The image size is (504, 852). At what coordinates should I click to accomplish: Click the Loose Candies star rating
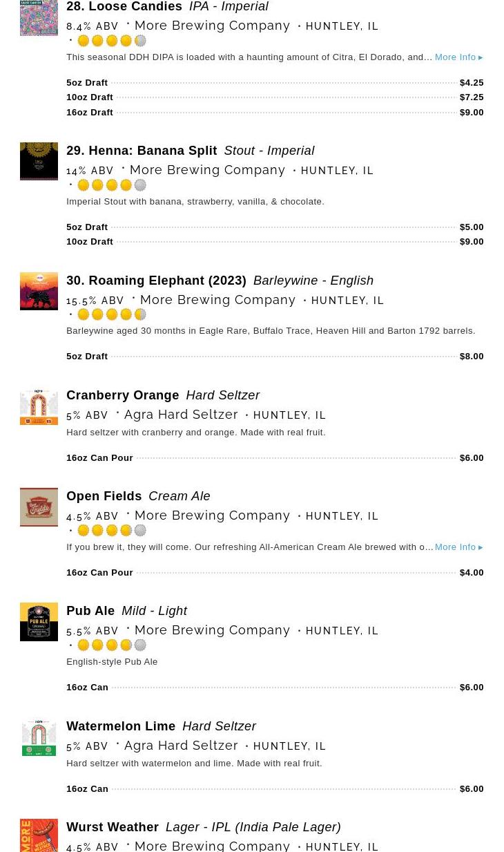coord(112,41)
